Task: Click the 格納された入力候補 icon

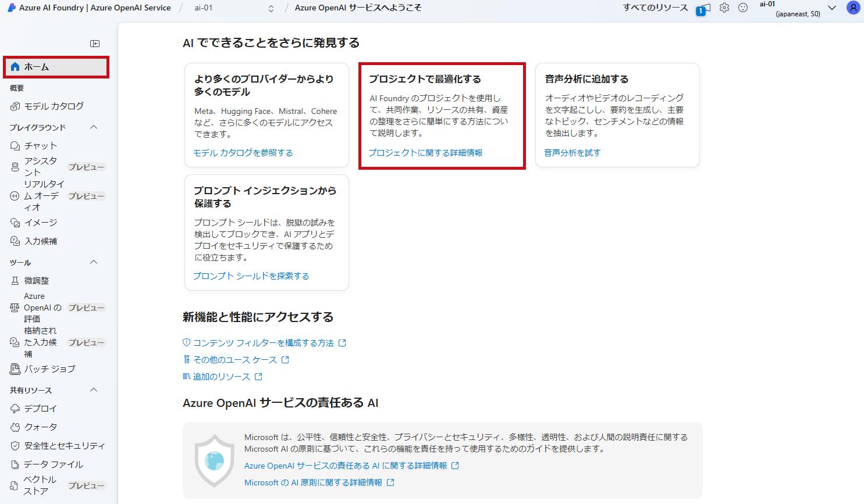Action: (15, 342)
